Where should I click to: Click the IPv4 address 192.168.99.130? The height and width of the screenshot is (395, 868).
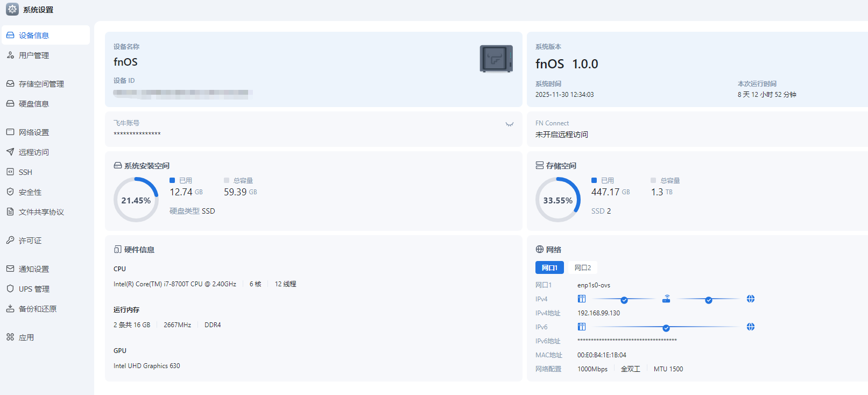tap(598, 313)
